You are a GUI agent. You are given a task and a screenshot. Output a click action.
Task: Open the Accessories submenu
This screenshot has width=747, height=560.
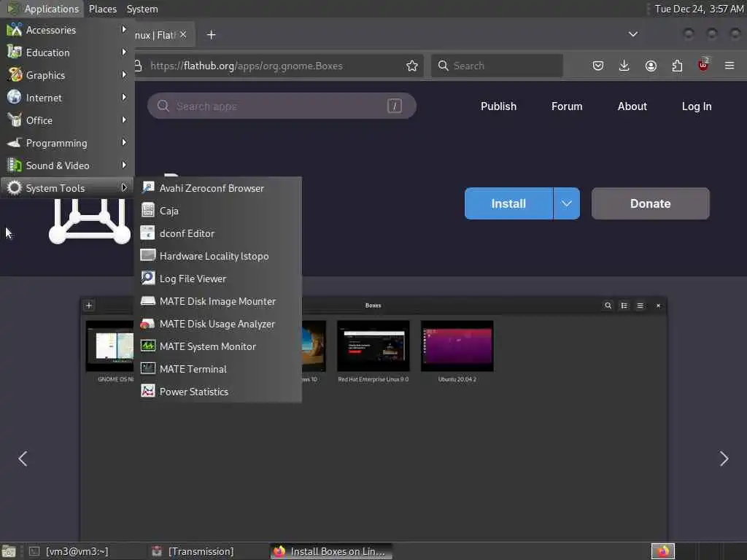pyautogui.click(x=67, y=30)
